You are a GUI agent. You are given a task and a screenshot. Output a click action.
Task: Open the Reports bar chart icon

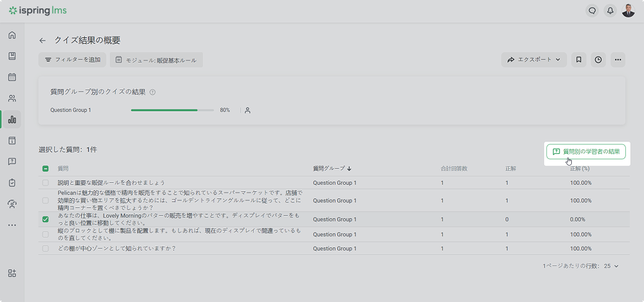pyautogui.click(x=12, y=120)
